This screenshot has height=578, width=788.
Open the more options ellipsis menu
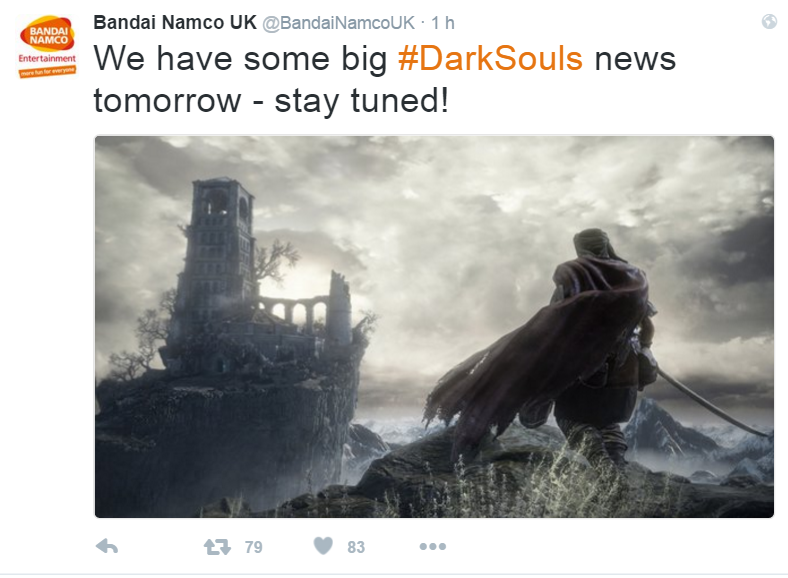point(433,546)
